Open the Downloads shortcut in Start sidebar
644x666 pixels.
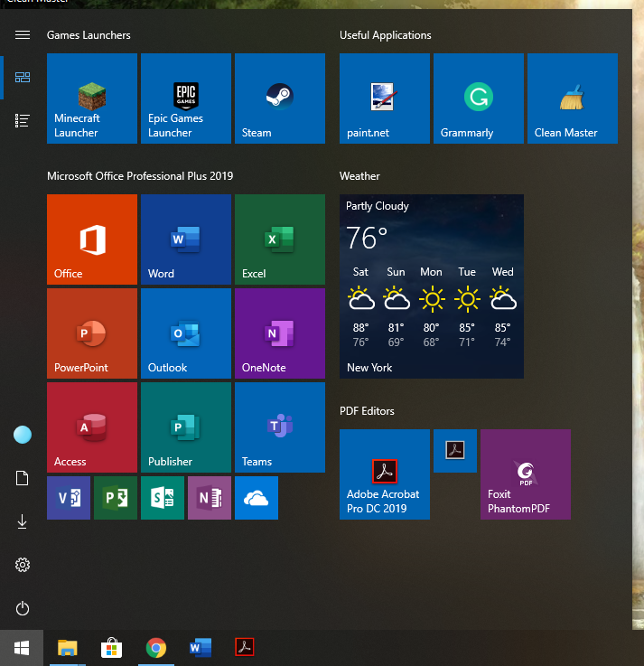(x=23, y=521)
